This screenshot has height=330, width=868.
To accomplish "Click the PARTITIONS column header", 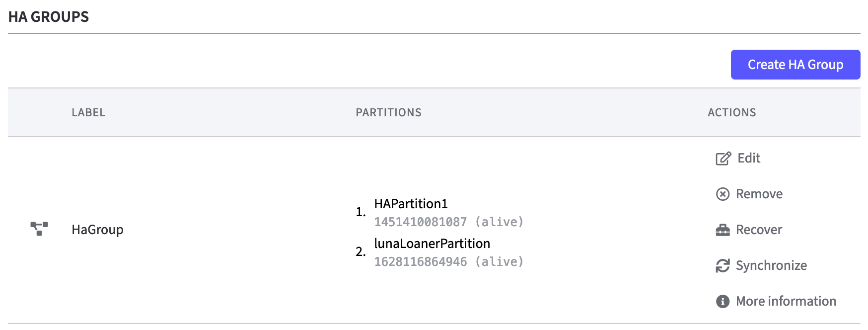I will pos(388,113).
